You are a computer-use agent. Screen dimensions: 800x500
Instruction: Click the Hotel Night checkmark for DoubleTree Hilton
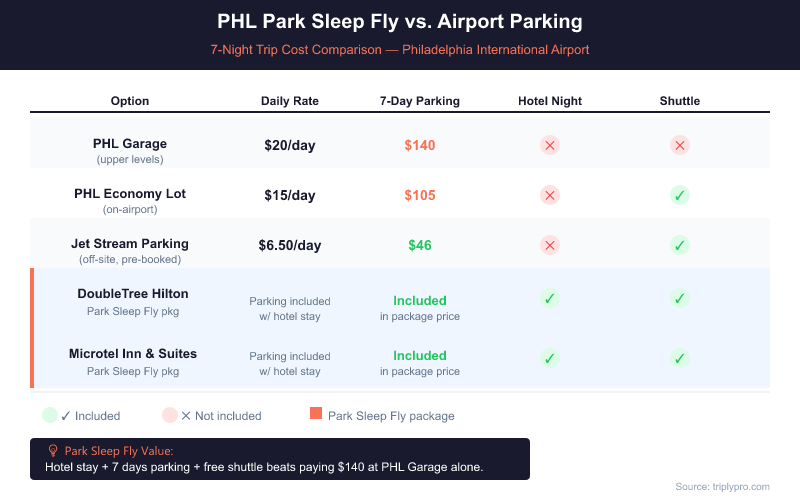(550, 298)
